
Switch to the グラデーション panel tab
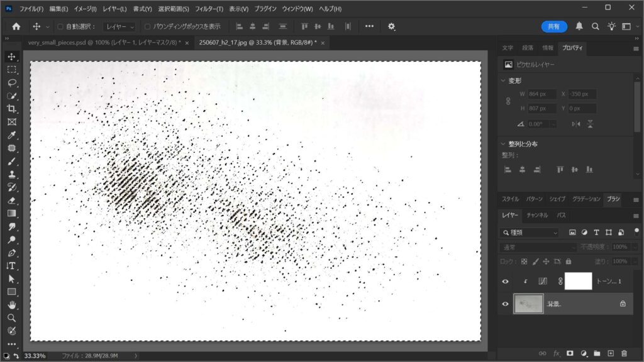click(x=586, y=199)
